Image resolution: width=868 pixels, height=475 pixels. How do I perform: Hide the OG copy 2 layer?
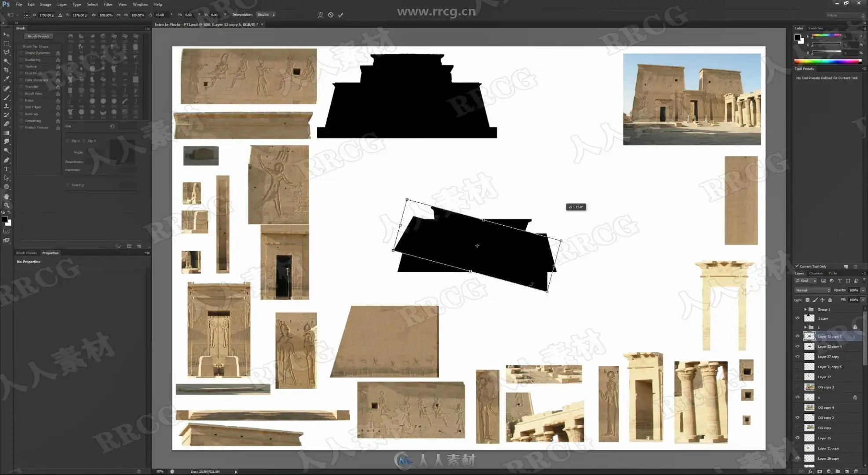pyautogui.click(x=797, y=418)
